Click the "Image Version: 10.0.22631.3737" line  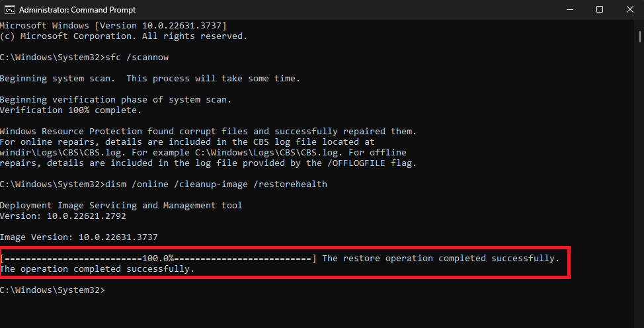tap(79, 237)
